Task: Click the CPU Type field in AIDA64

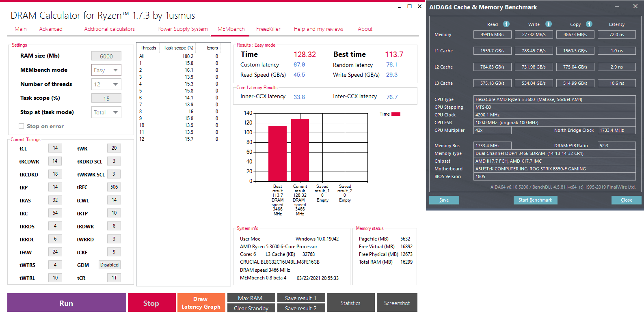Action: click(x=555, y=99)
